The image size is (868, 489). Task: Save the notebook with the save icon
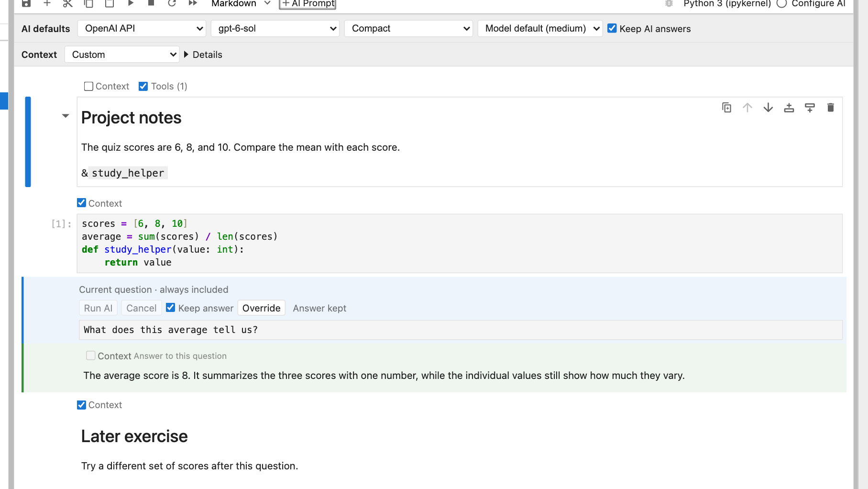(26, 3)
